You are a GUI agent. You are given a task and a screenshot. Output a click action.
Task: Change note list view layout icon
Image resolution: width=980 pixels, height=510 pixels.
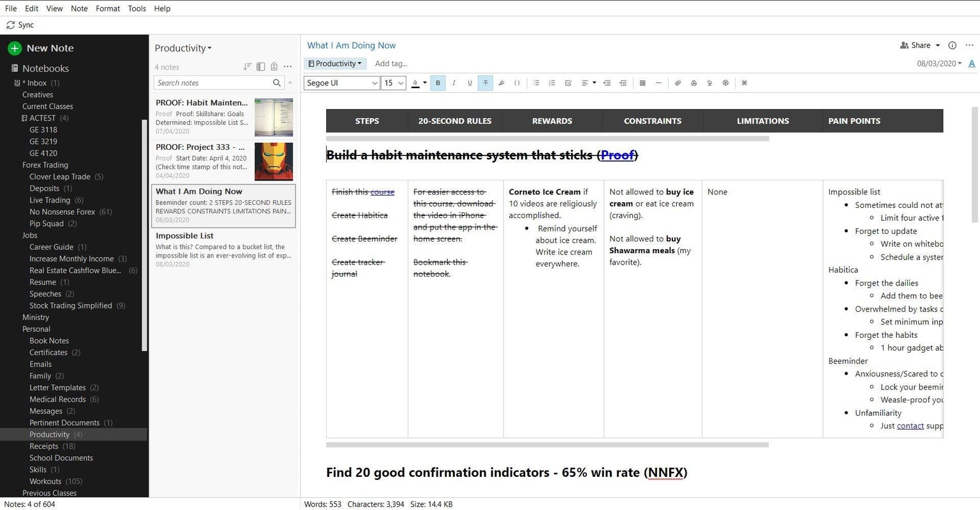pyautogui.click(x=260, y=66)
